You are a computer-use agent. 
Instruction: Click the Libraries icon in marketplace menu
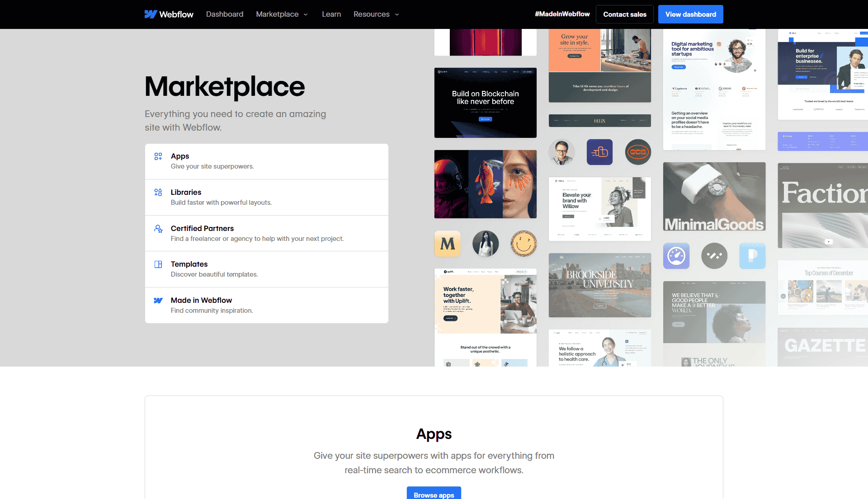point(158,193)
